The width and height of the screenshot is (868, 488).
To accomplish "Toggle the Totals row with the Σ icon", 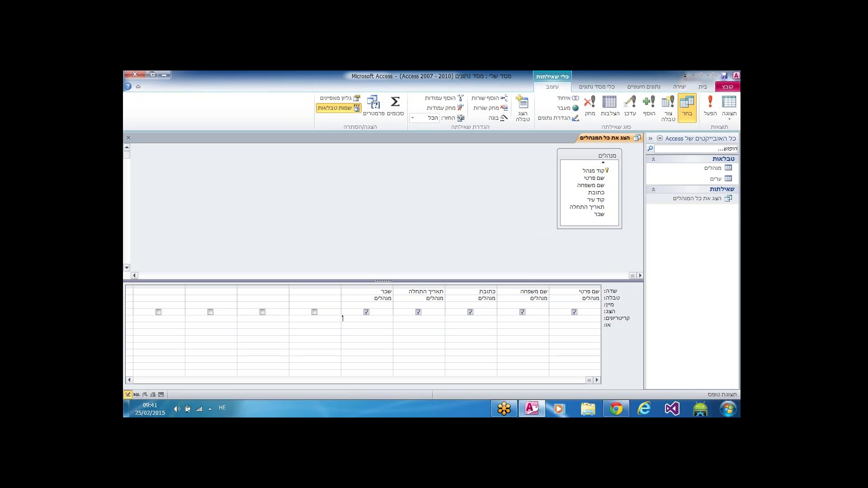I will pos(396,102).
